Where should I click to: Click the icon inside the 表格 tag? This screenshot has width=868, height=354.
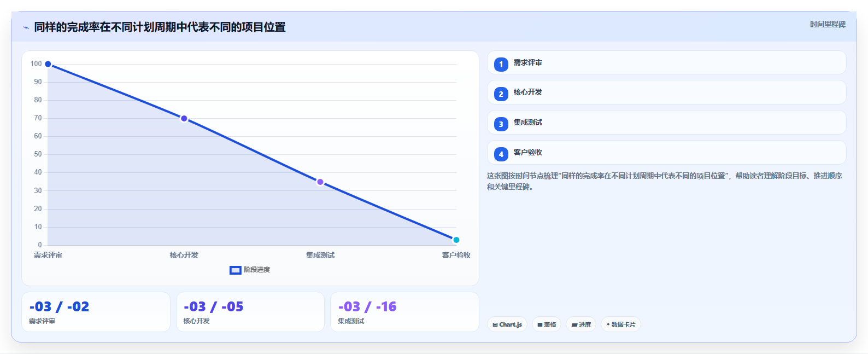540,325
